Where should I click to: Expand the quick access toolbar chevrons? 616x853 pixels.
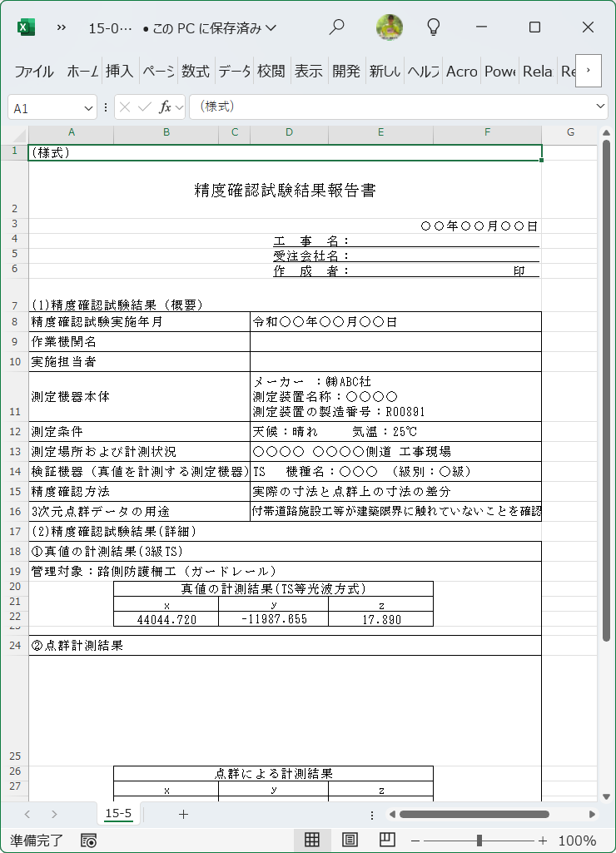click(62, 27)
